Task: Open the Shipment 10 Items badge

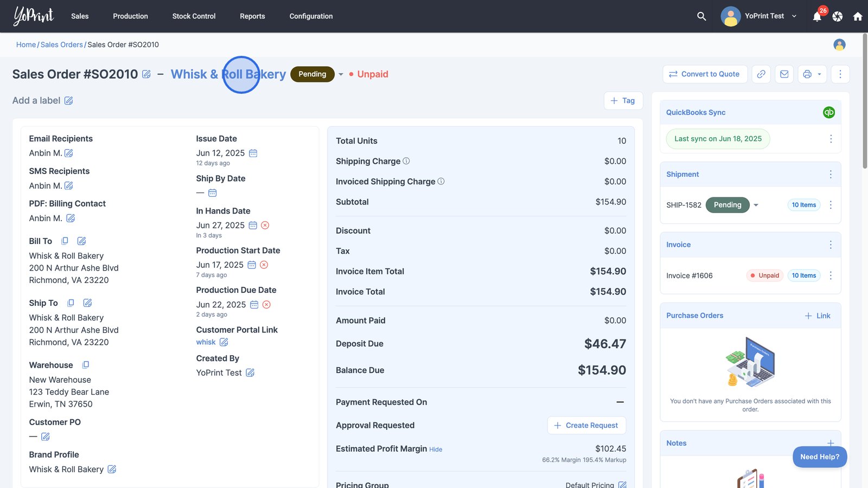Action: 803,205
